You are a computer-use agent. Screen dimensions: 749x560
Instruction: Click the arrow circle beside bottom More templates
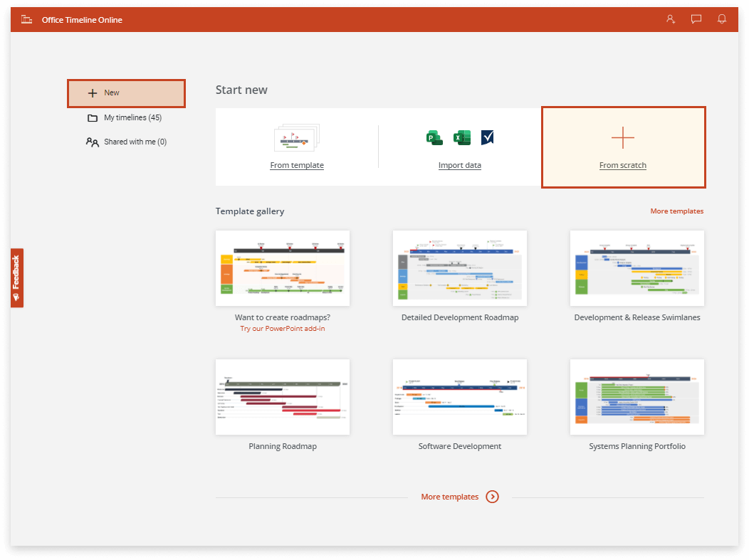(492, 497)
